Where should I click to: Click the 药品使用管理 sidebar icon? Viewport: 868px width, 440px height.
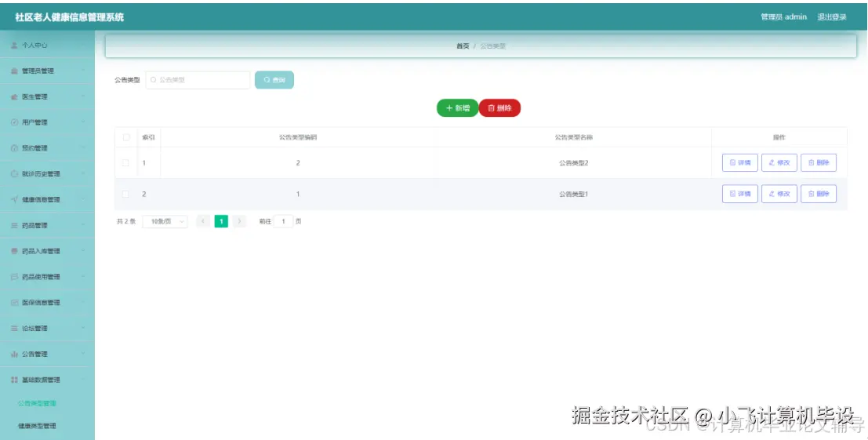[x=14, y=277]
